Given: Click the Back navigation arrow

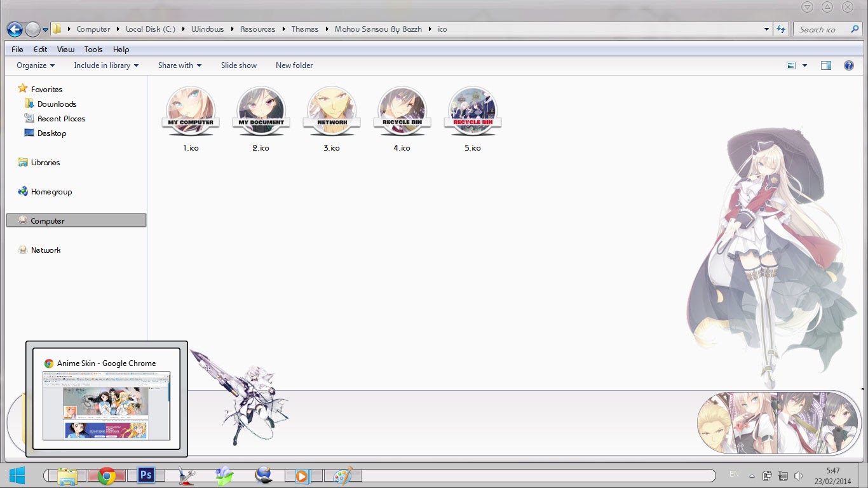Looking at the screenshot, I should click(15, 29).
